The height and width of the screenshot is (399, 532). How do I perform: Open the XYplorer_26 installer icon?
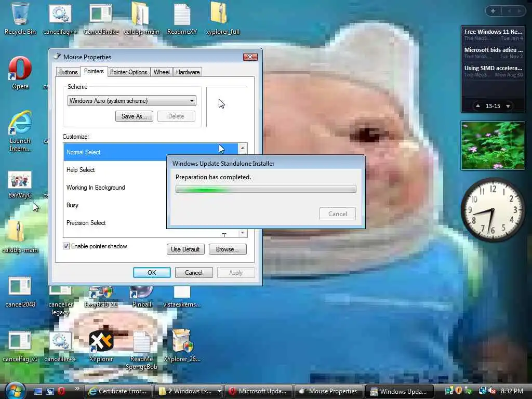(182, 347)
